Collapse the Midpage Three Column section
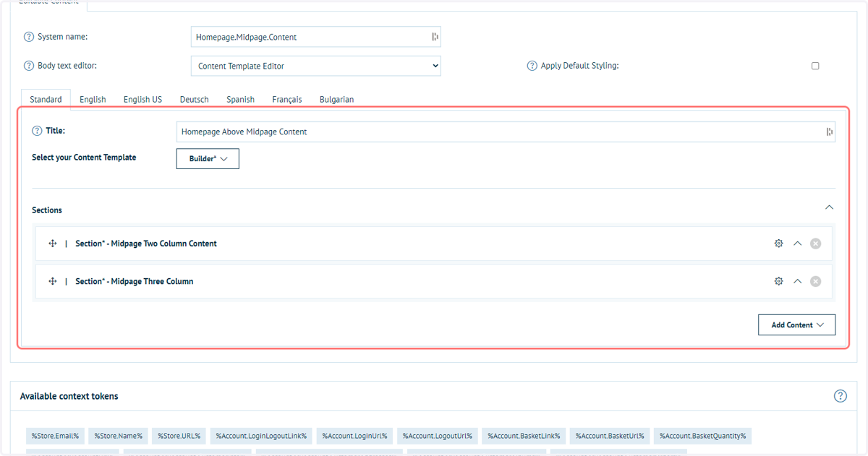 click(x=797, y=281)
